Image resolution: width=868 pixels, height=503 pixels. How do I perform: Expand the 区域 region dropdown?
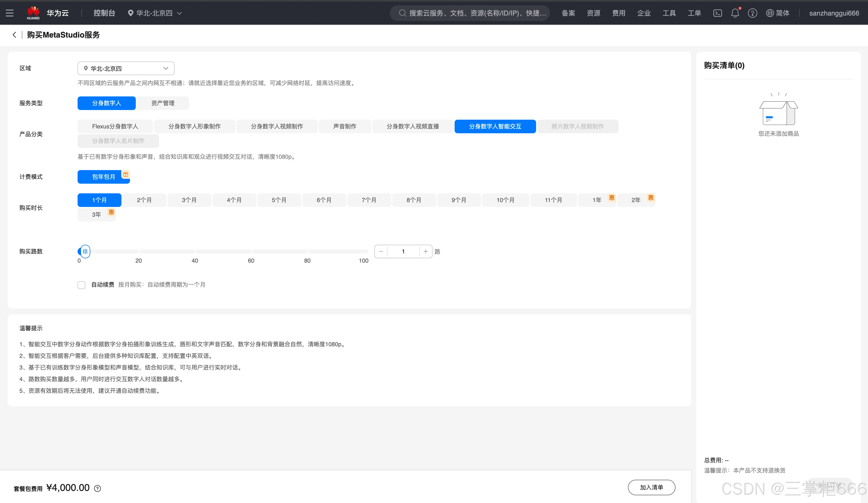pyautogui.click(x=126, y=68)
